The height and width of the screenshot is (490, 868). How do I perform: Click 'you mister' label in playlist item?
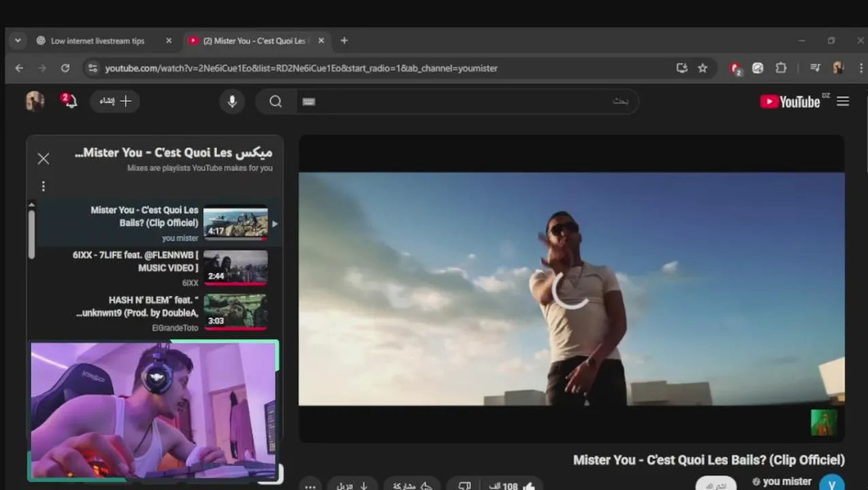[180, 238]
